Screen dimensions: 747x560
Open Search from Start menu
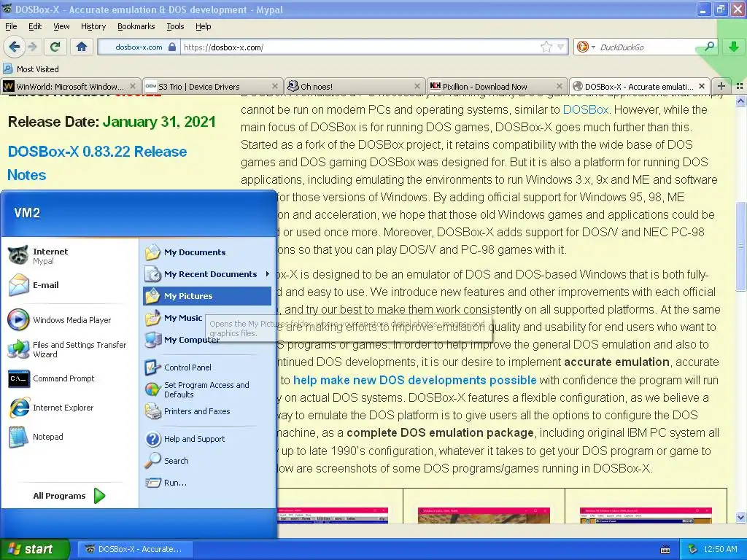[206, 461]
